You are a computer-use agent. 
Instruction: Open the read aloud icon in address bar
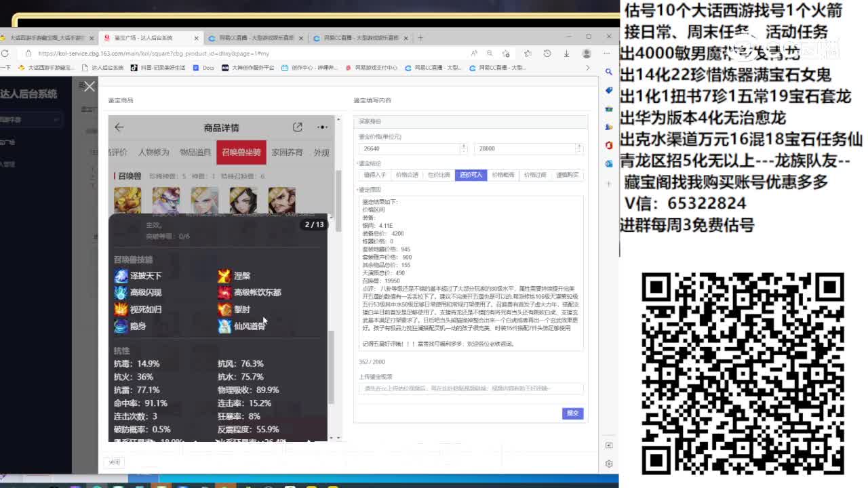pos(474,54)
